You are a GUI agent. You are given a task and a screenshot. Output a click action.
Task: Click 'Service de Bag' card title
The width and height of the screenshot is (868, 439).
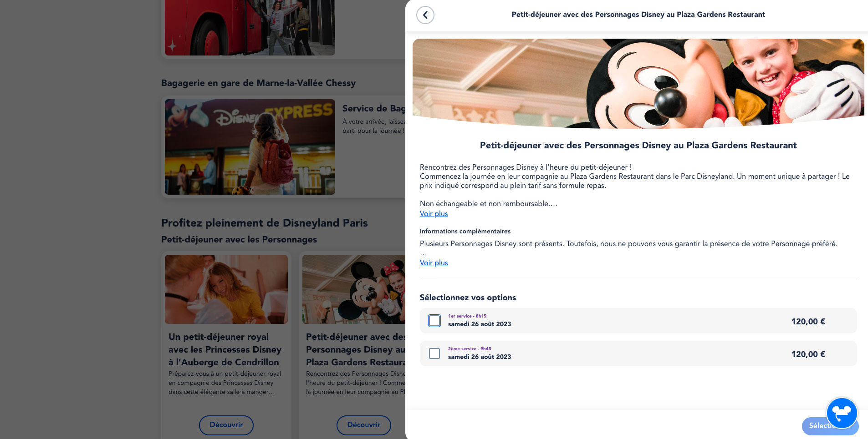coord(373,109)
